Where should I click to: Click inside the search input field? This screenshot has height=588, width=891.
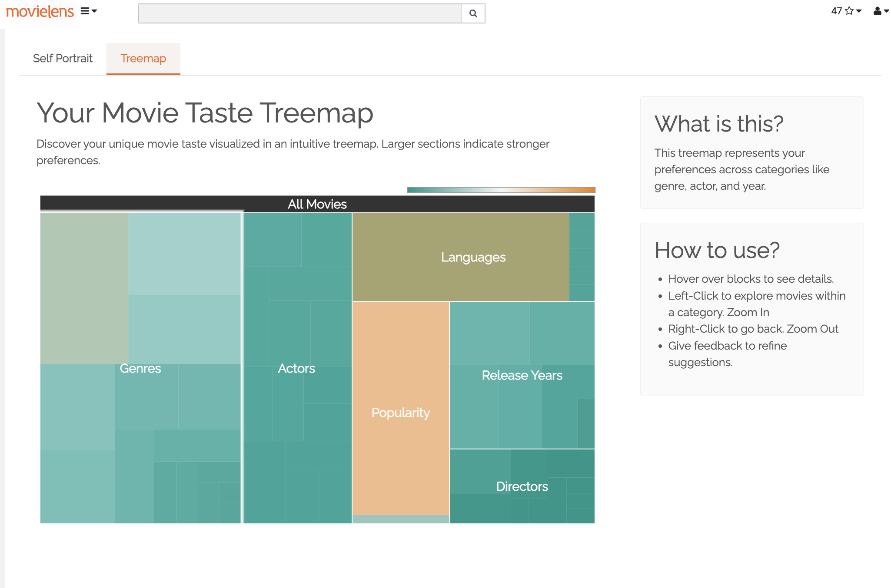pyautogui.click(x=299, y=13)
